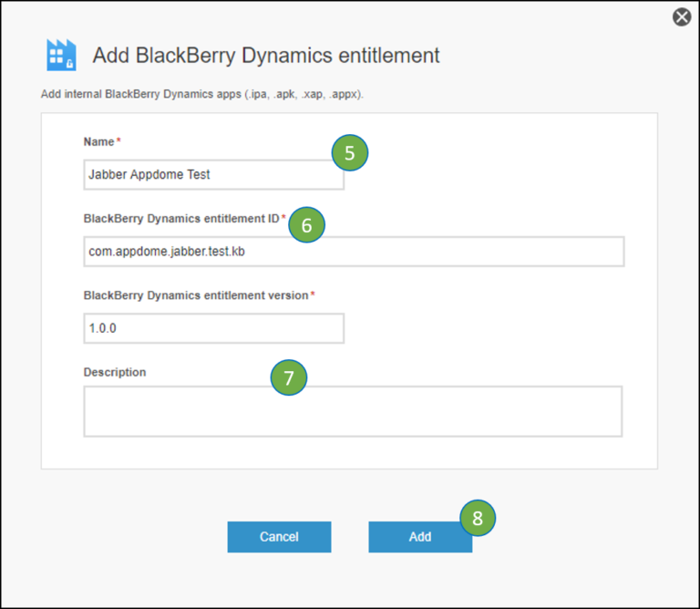The width and height of the screenshot is (700, 609).
Task: Click the Add BlackBerry Dynamics entitlement heading
Action: pos(266,56)
